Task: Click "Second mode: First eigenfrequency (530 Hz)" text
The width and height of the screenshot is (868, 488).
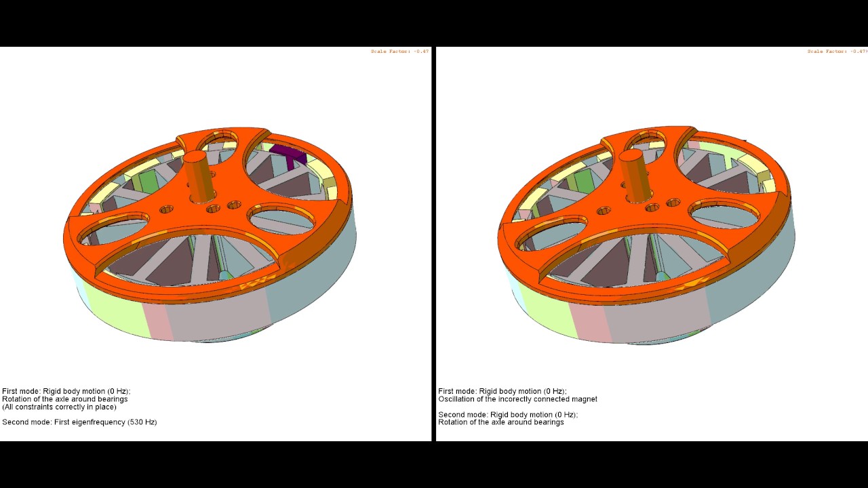Action: pos(79,422)
